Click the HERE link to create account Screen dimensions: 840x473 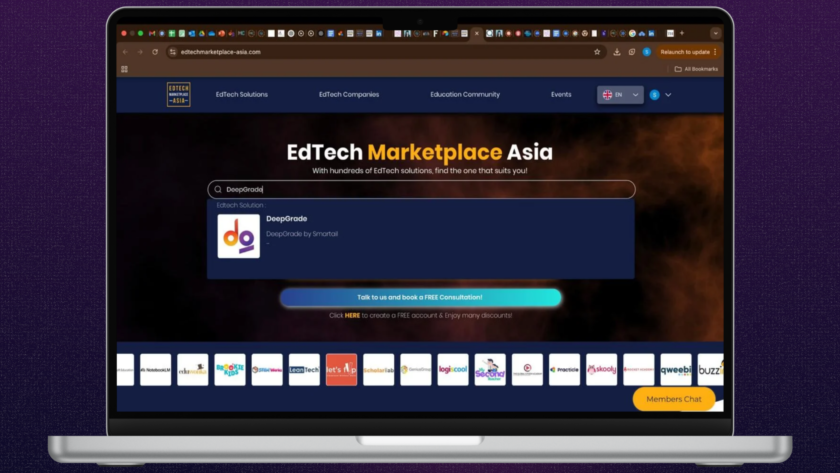pos(352,316)
